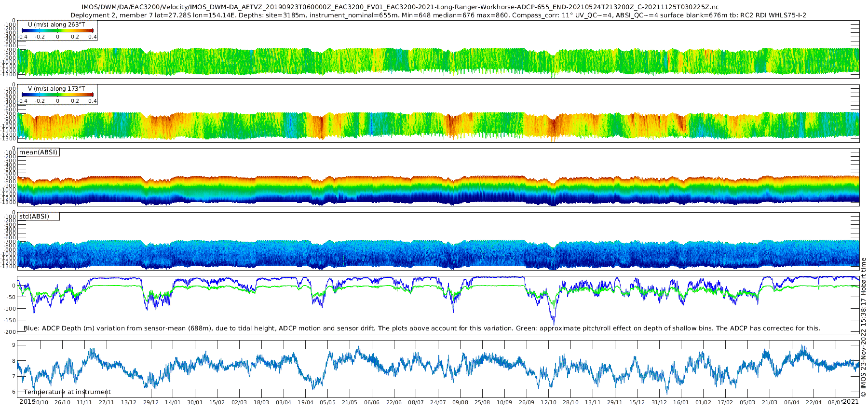Click the '50' tick on depth variation axis
This screenshot has width=868, height=410.
pyautogui.click(x=11, y=297)
